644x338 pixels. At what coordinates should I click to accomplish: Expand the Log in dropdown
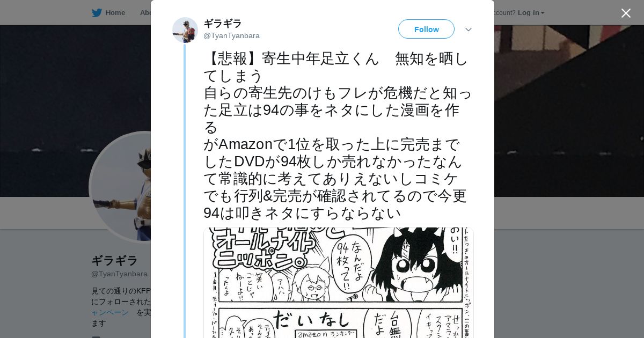531,13
